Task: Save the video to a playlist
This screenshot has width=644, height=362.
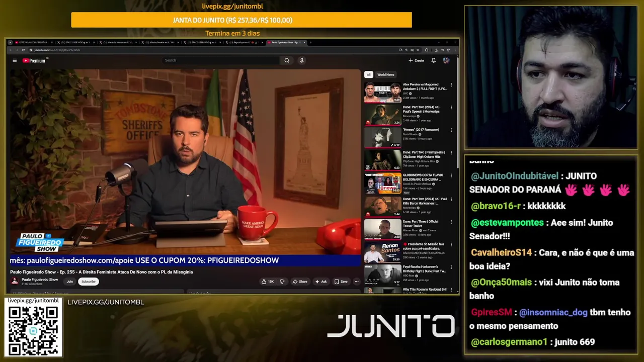Action: click(341, 282)
